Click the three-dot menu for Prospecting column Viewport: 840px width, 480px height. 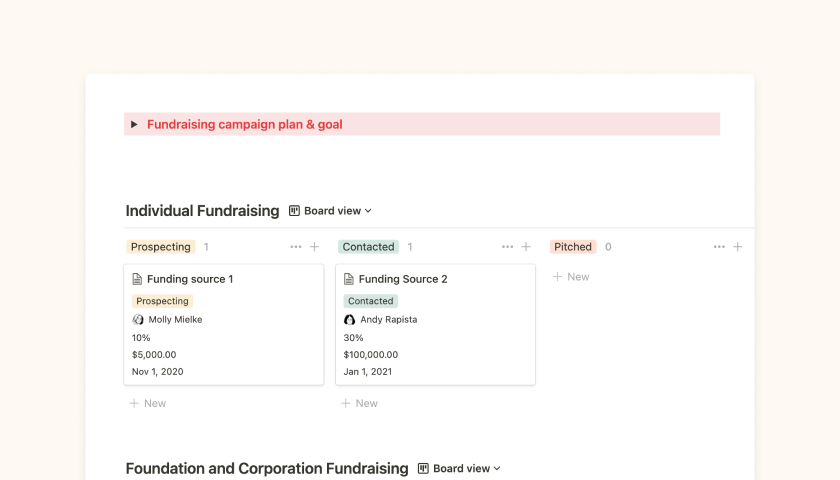pyautogui.click(x=295, y=247)
